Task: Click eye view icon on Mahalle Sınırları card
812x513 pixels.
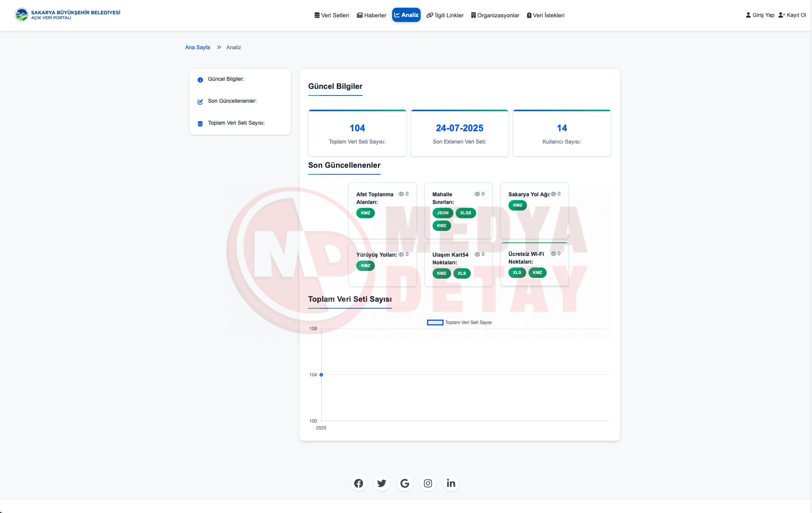Action: (x=477, y=194)
